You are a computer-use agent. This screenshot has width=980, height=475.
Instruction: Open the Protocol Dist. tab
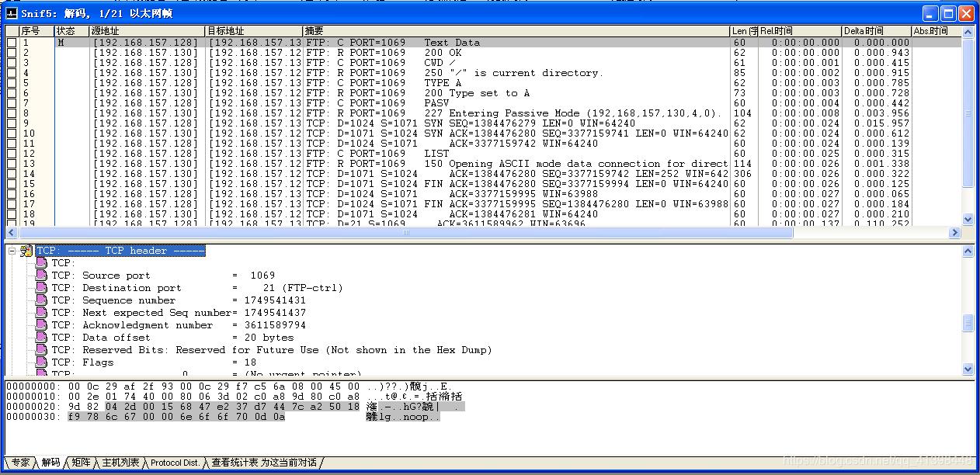point(175,463)
